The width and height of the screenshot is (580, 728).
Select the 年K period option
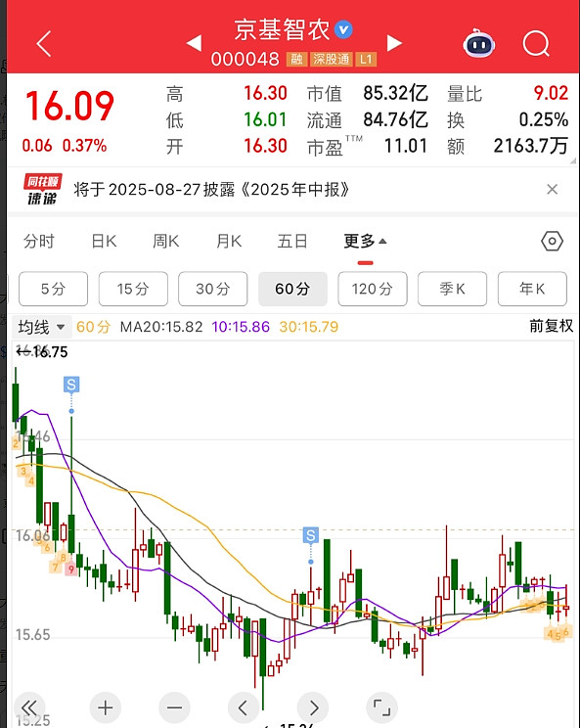point(532,289)
